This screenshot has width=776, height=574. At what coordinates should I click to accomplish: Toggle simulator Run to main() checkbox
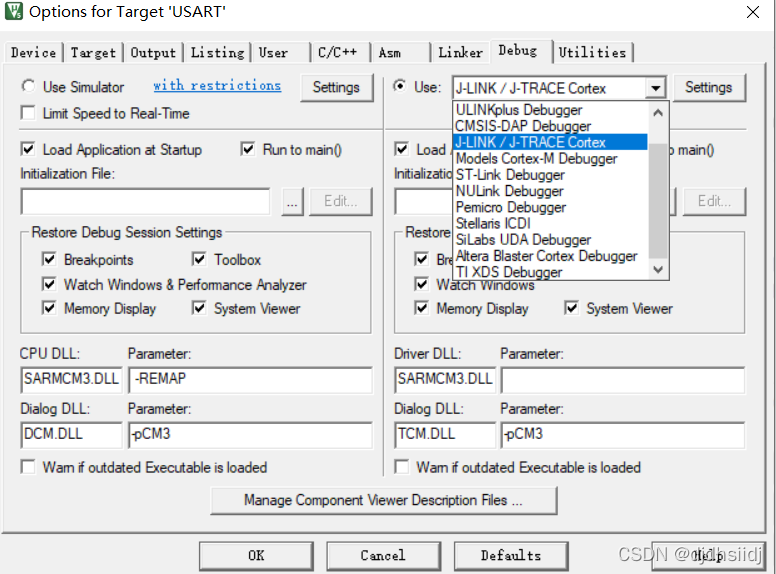point(248,149)
